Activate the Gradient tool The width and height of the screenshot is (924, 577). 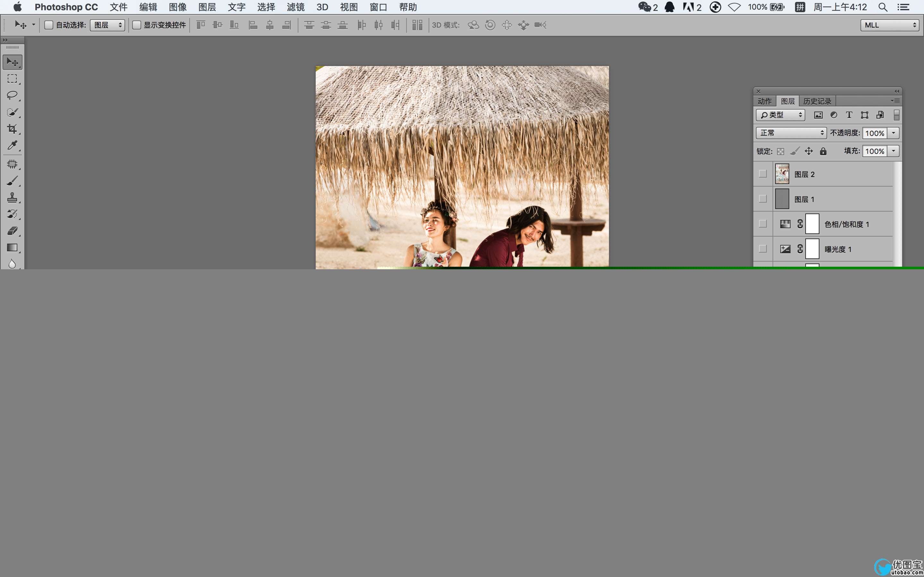point(12,248)
